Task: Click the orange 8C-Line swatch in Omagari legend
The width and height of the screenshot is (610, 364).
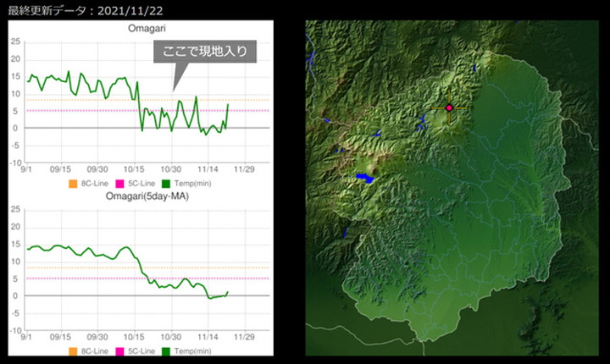Action: point(73,184)
